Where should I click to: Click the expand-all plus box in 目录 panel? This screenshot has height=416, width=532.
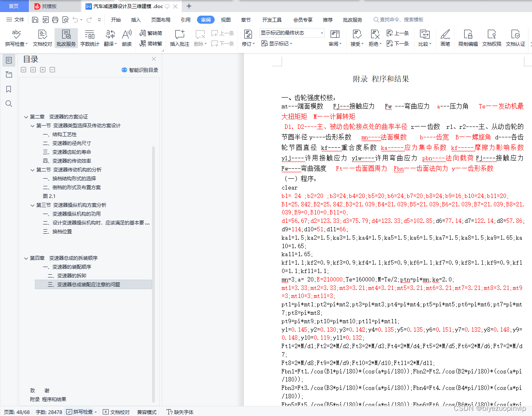click(43, 70)
